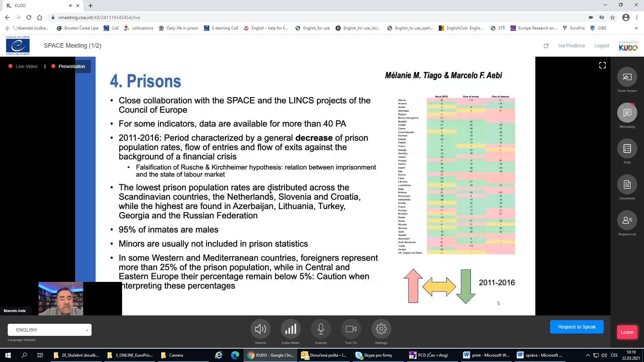Close the KUDO browser tab

78,6
